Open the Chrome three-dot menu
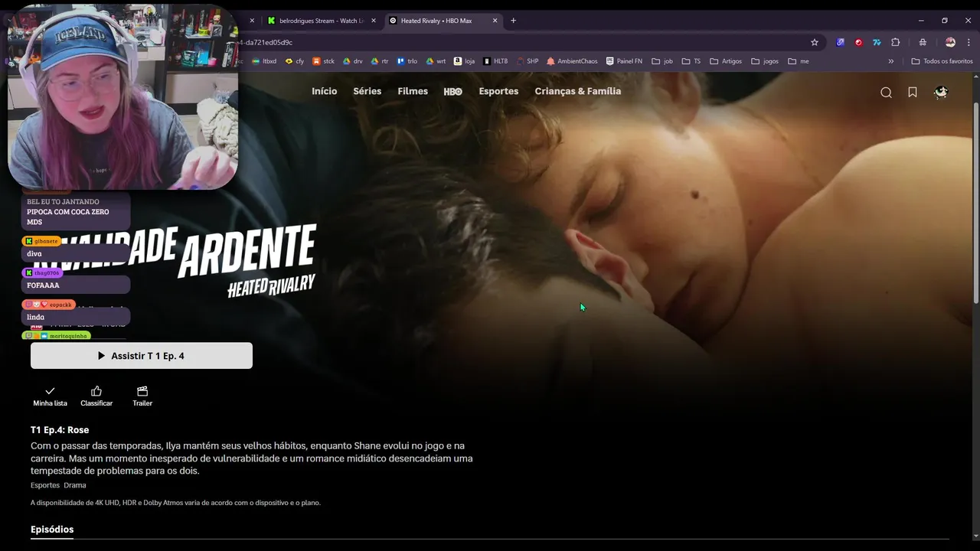 [x=969, y=42]
